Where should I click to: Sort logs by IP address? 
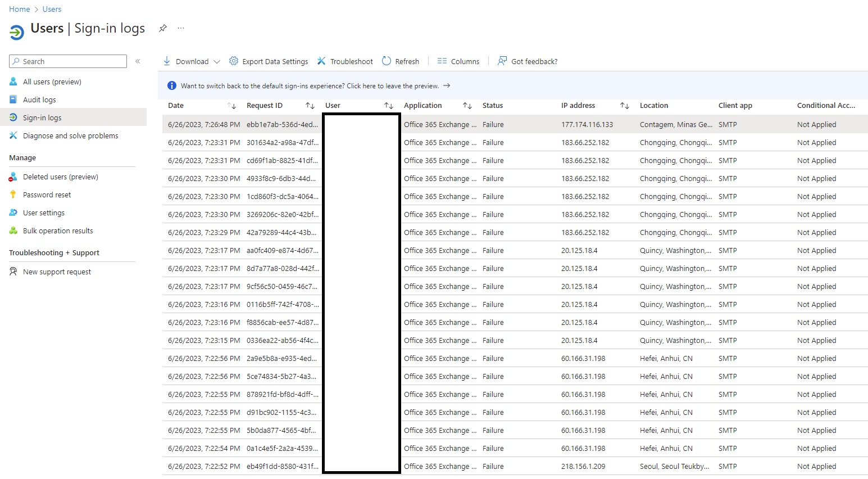tap(624, 105)
